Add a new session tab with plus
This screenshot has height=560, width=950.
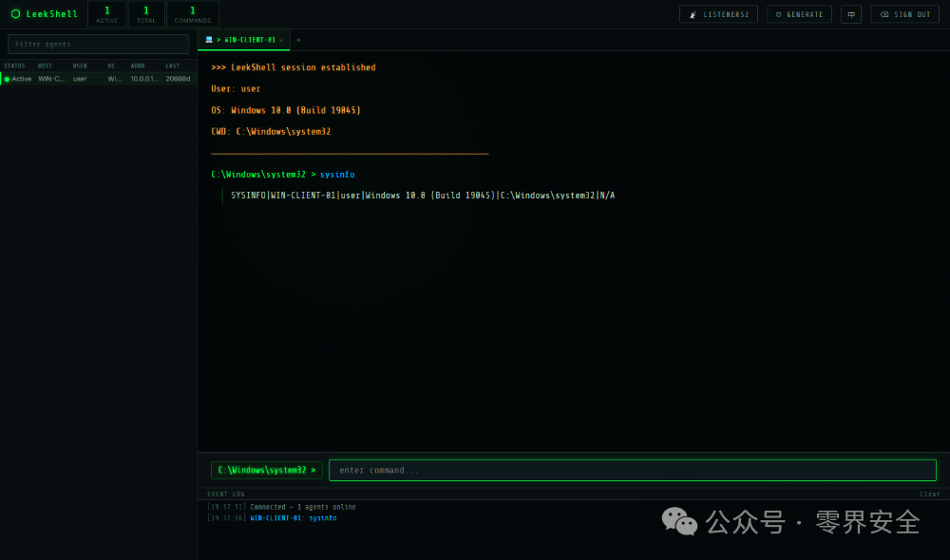pyautogui.click(x=298, y=40)
